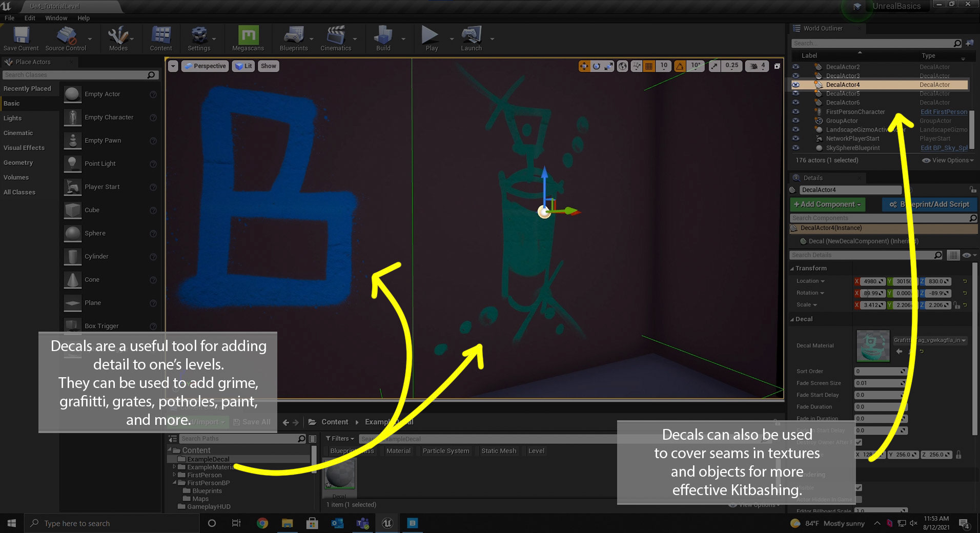Toggle the world coordinate system globe icon
Viewport: 980px width, 533px height.
(x=622, y=66)
